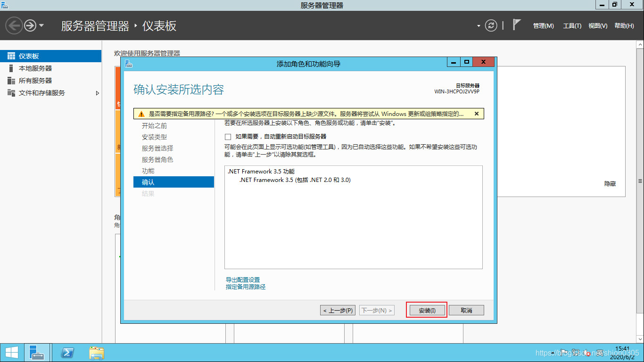The height and width of the screenshot is (362, 644).
Task: Click scrollbar up arrow in Server Manager
Action: click(x=640, y=44)
